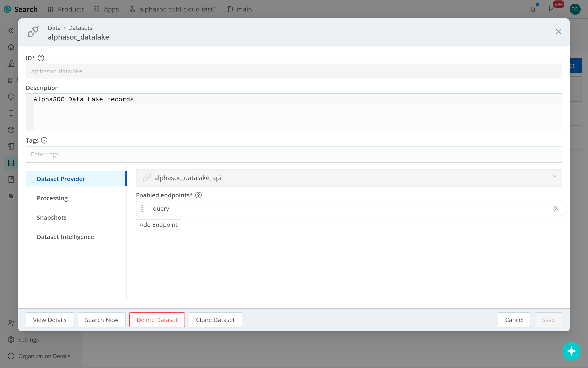Viewport: 588px width, 368px height.
Task: Open the Data datasets sidebar icon
Action: (11, 163)
